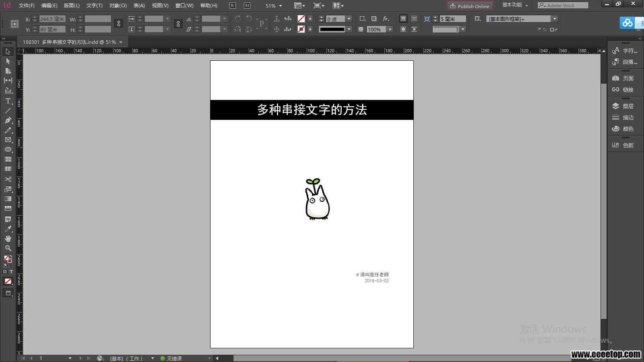
Task: Click the Publish Online button
Action: 470,6
